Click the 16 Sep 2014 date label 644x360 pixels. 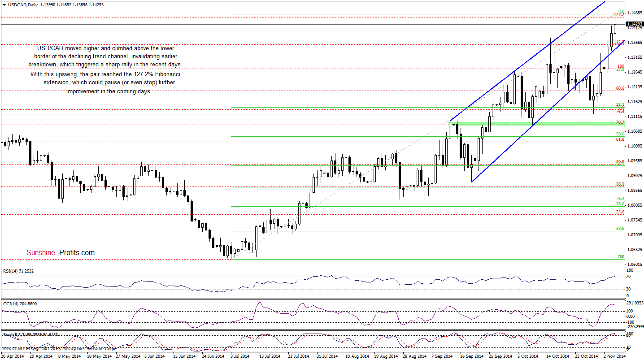tap(471, 356)
